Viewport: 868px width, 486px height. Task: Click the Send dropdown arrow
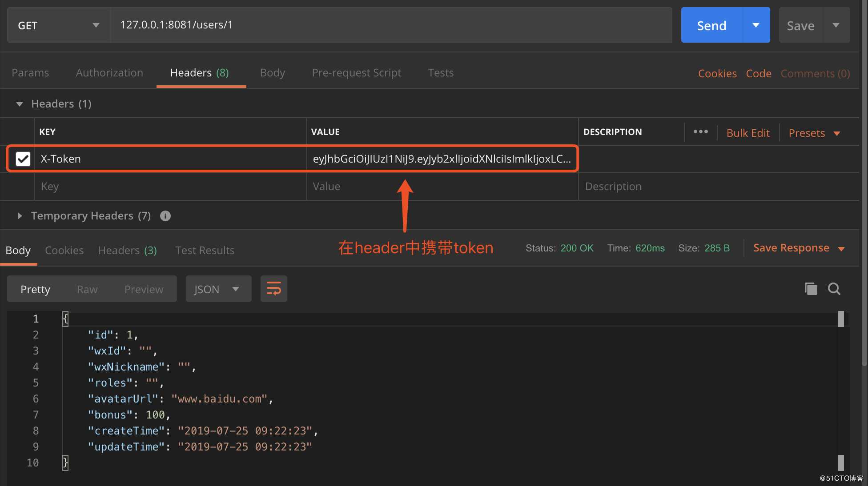point(755,25)
